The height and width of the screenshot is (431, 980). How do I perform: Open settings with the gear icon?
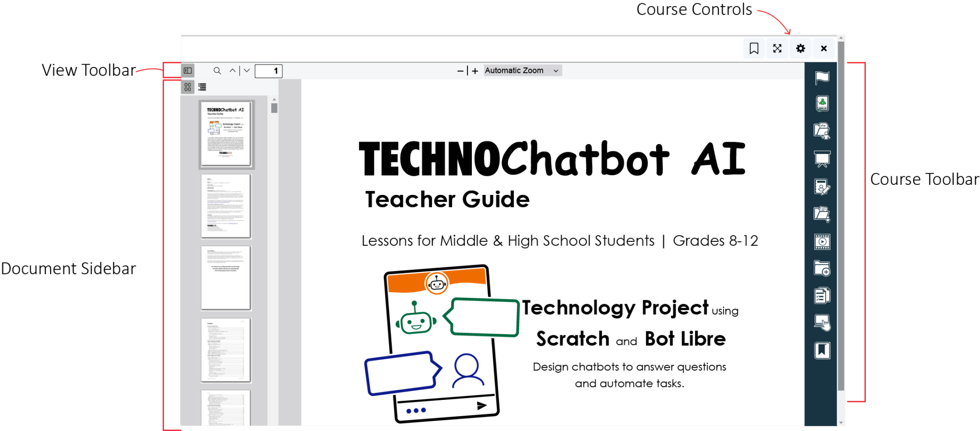tap(801, 48)
